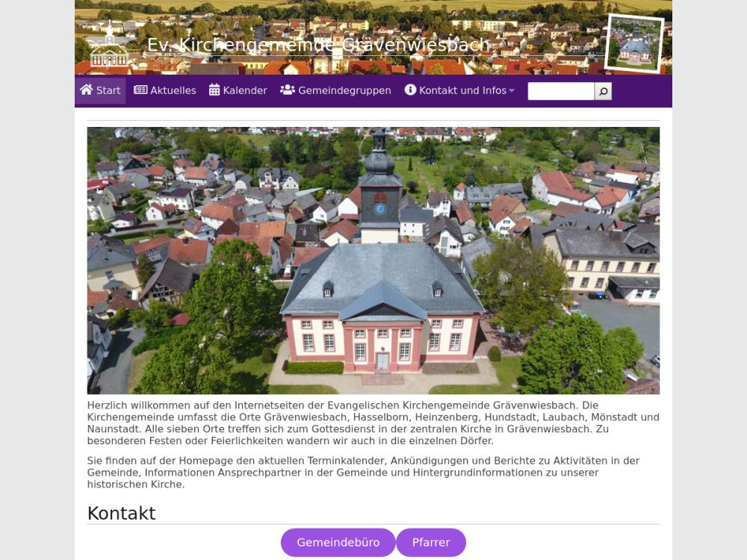Click the home icon beside Start

(87, 90)
